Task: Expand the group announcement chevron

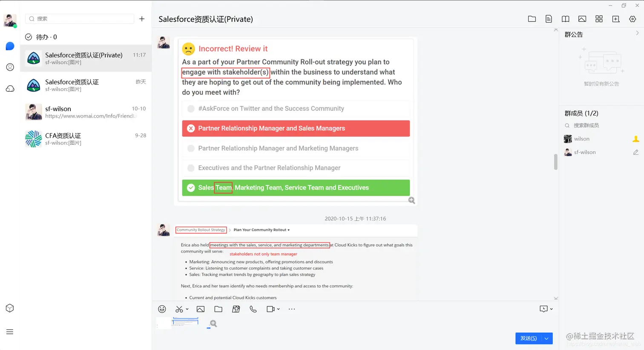Action: pyautogui.click(x=637, y=33)
